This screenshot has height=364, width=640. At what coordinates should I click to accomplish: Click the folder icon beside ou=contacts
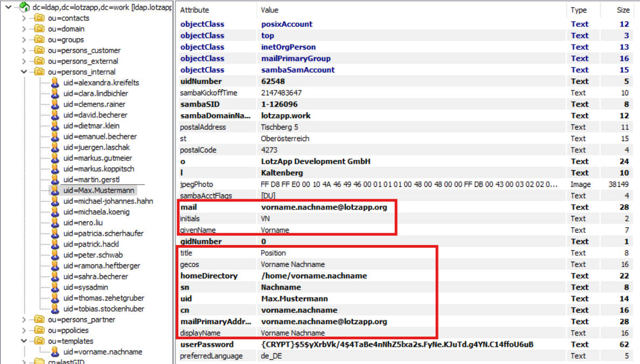pyautogui.click(x=39, y=18)
